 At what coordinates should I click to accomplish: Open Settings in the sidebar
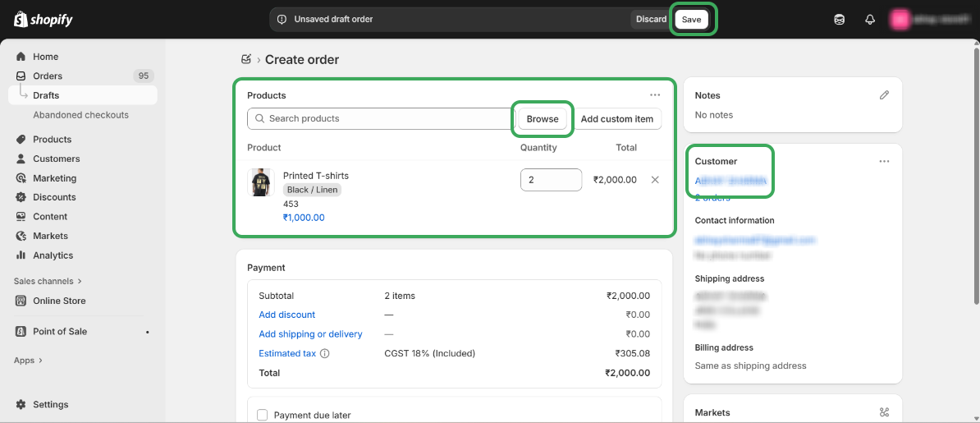(x=50, y=404)
